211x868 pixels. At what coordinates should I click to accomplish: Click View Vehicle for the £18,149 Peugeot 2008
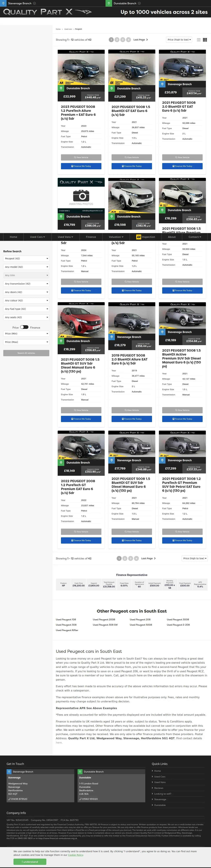pyautogui.click(x=81, y=532)
